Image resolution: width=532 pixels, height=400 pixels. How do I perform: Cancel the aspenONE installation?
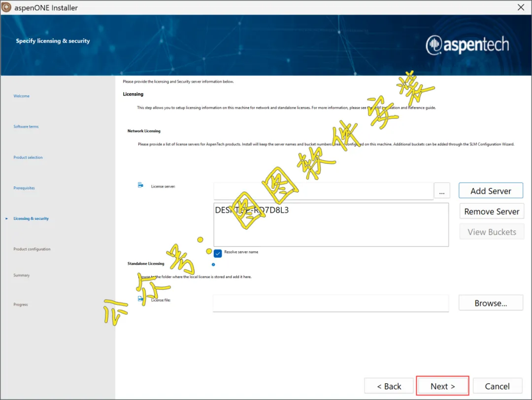pos(497,386)
